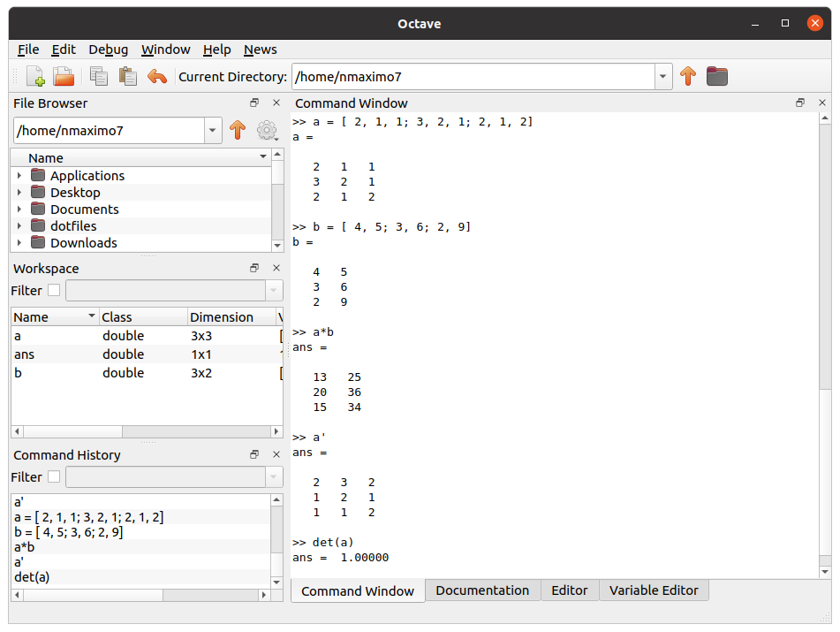This screenshot has width=840, height=632.
Task: Open a file using the folder toolbar icon
Action: click(x=63, y=76)
